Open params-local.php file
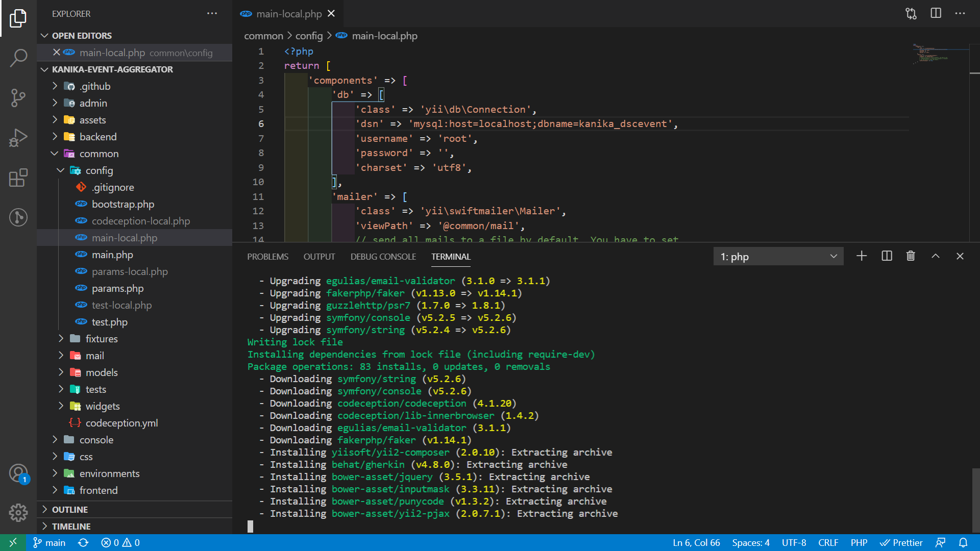Screen dimensions: 980x551 (x=135, y=271)
